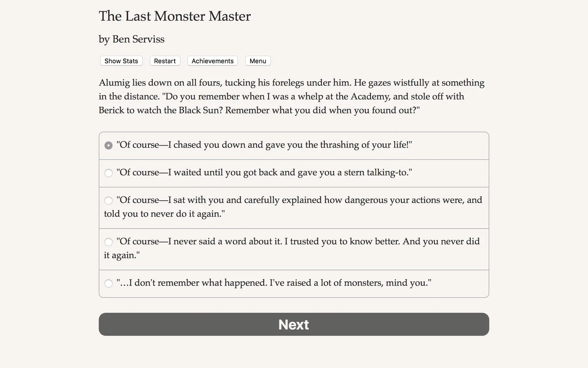View the Achievements list
Screen dimensions: 588x368
tap(212, 61)
